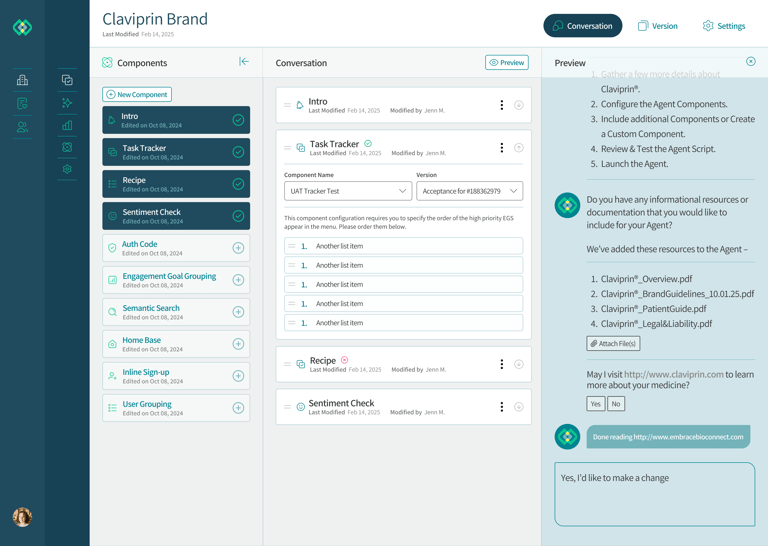Click the Yes button in preview
768x546 pixels.
pos(596,404)
